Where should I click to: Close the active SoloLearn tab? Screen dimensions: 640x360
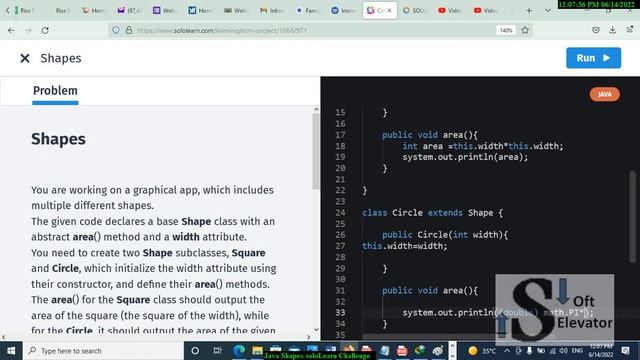[389, 11]
